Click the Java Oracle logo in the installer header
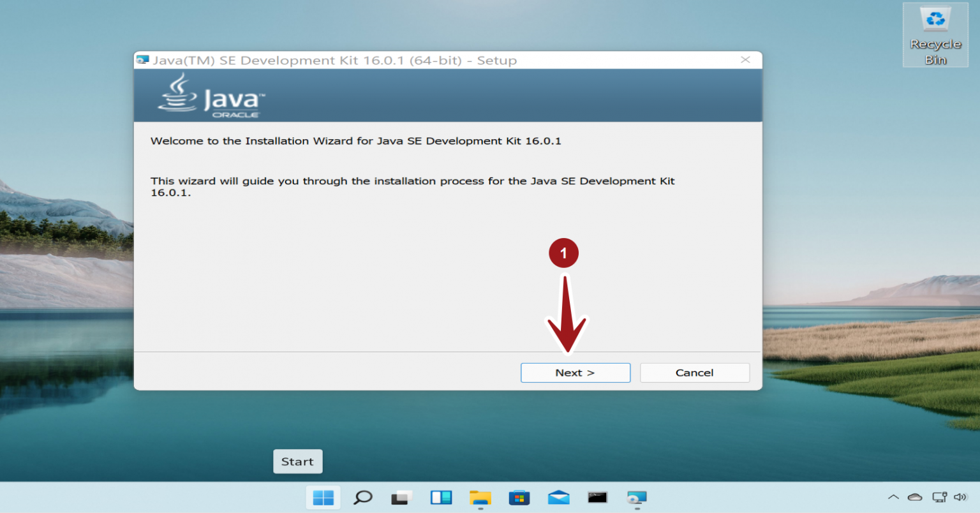The height and width of the screenshot is (513, 980). point(211,94)
